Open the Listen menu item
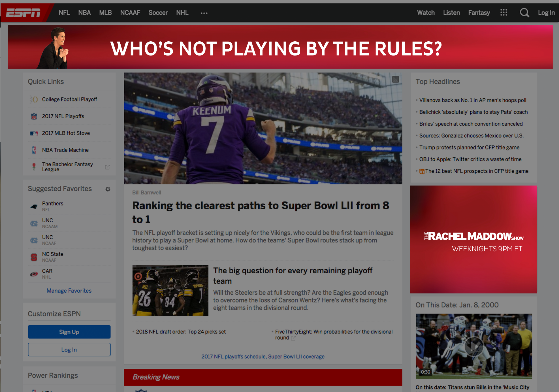Image resolution: width=559 pixels, height=392 pixels. pyautogui.click(x=451, y=13)
